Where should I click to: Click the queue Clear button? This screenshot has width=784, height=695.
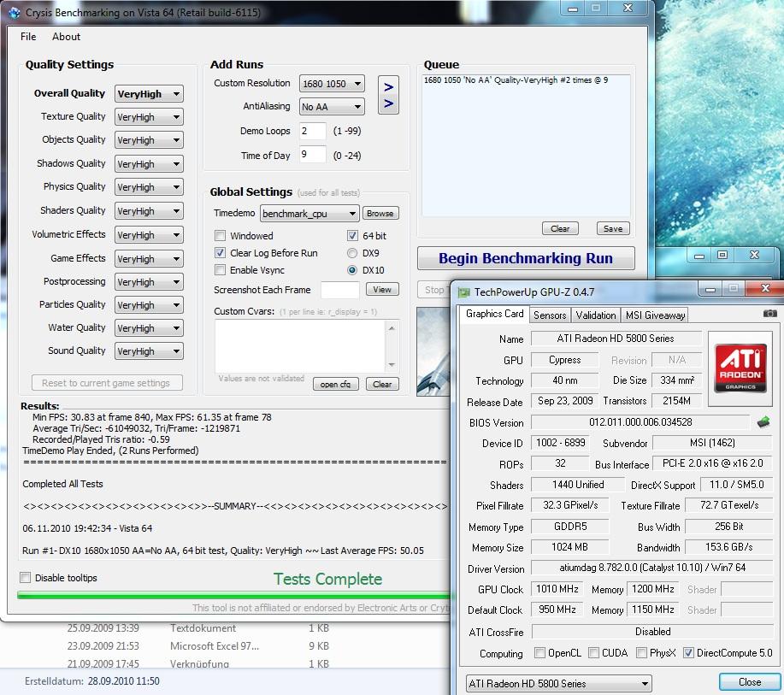(x=560, y=228)
